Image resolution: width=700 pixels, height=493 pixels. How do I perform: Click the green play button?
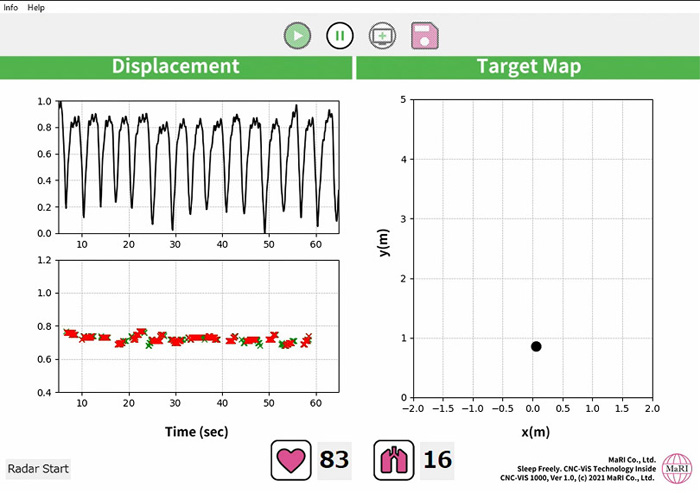[x=297, y=36]
